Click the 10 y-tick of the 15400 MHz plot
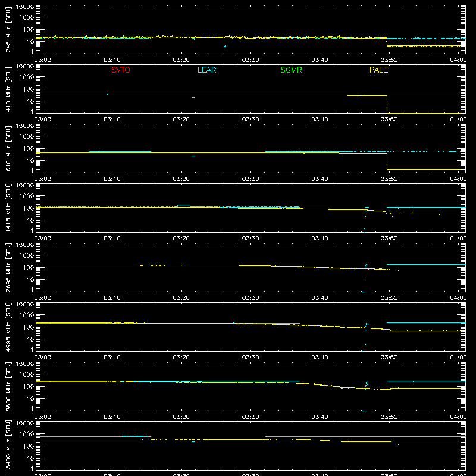 click(x=30, y=458)
